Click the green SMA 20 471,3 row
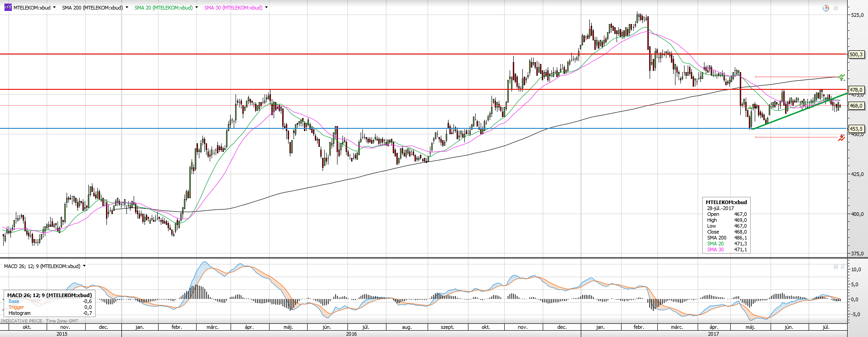The image size is (868, 337). coord(727,244)
